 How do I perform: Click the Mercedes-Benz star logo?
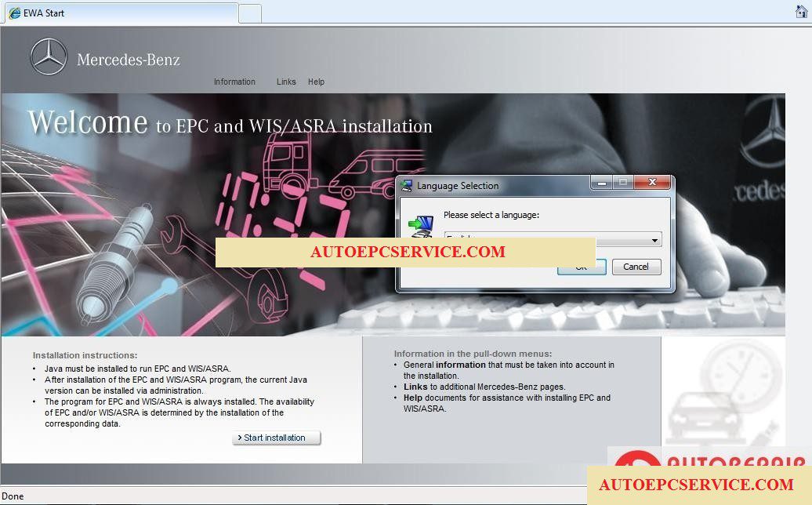click(x=49, y=57)
